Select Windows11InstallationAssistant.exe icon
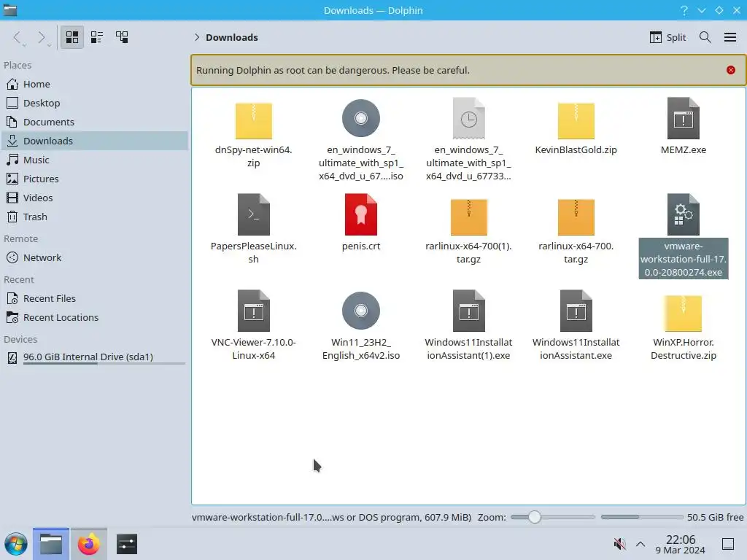The image size is (747, 560). (x=576, y=311)
